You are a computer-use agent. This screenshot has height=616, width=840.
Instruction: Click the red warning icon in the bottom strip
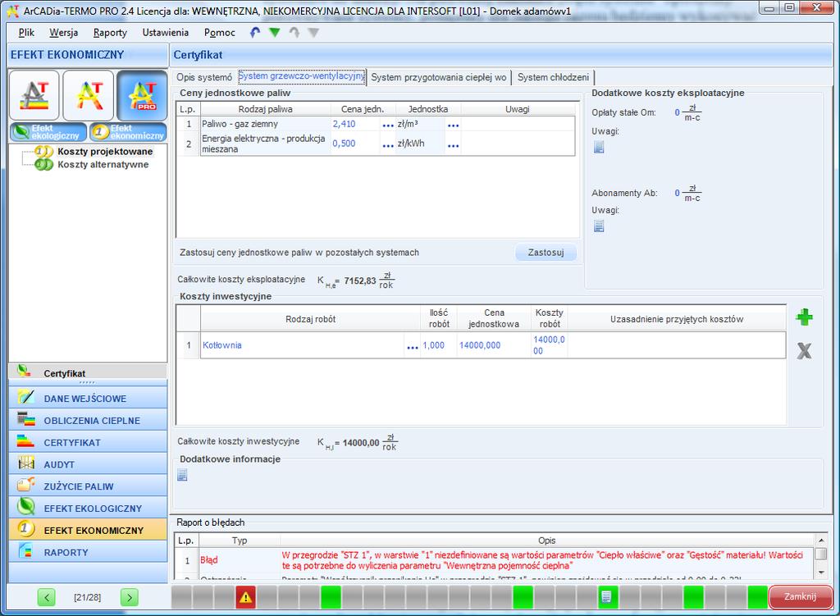(245, 596)
